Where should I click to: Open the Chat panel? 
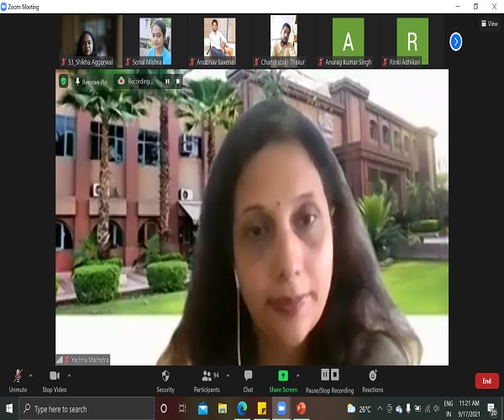click(x=248, y=381)
